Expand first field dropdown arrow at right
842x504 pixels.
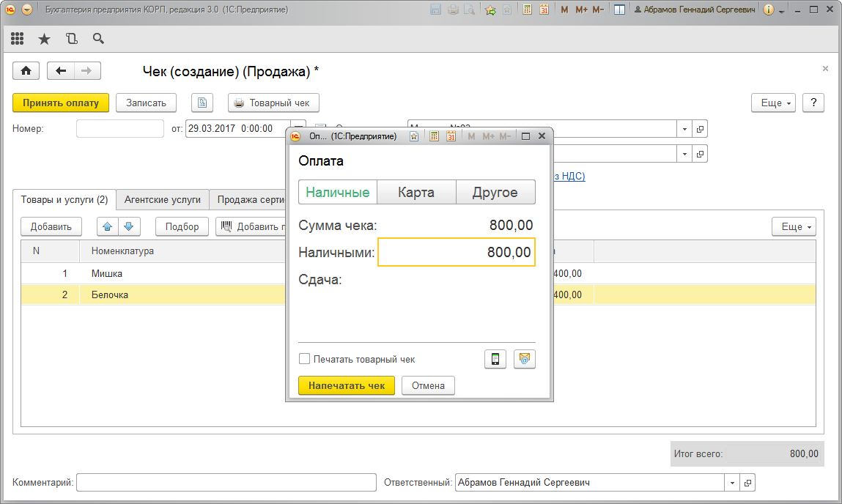[684, 129]
